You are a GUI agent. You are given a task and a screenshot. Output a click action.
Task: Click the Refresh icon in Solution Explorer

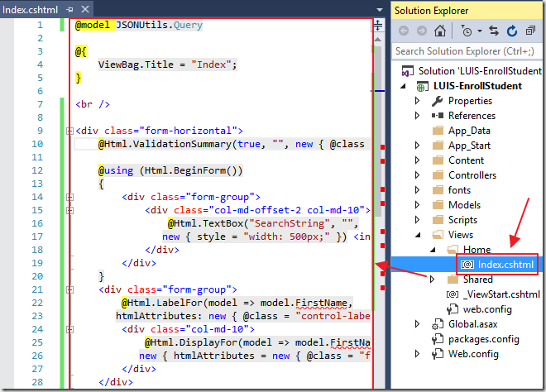(512, 31)
